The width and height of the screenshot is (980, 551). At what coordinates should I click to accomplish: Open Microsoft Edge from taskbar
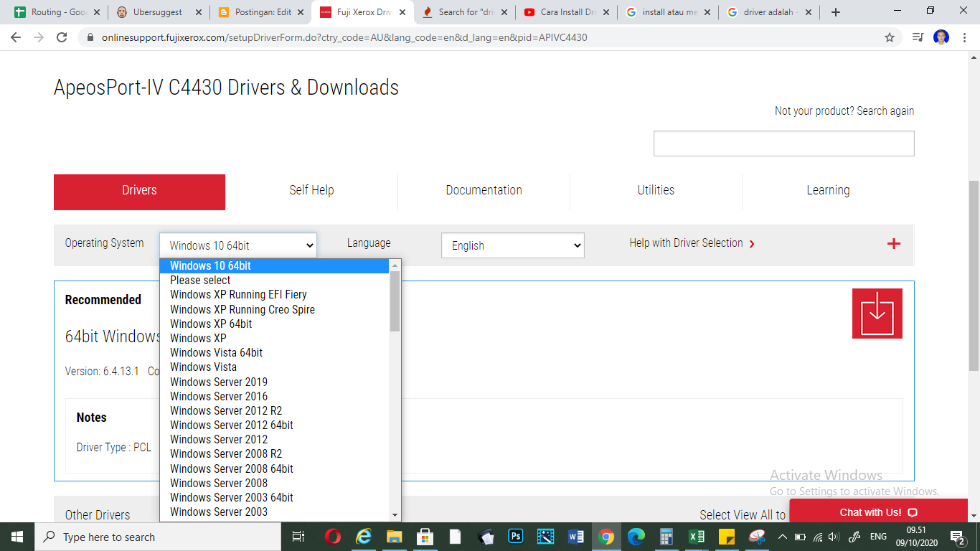point(636,537)
